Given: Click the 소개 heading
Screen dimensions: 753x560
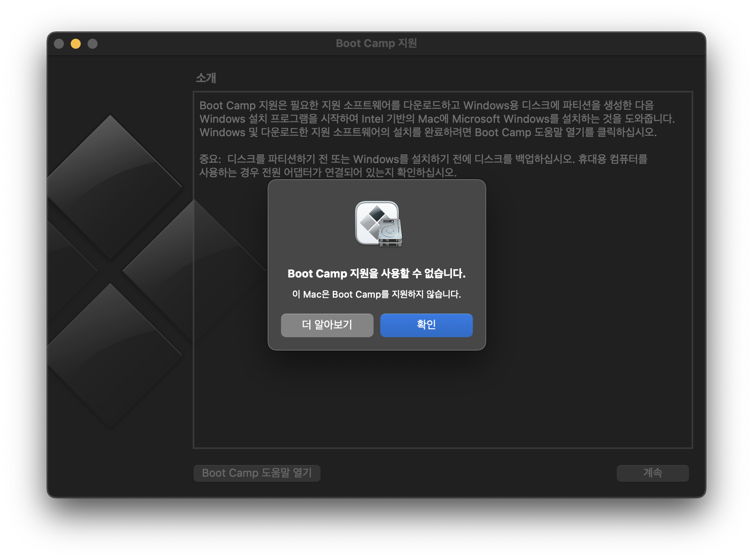Looking at the screenshot, I should click(x=206, y=78).
